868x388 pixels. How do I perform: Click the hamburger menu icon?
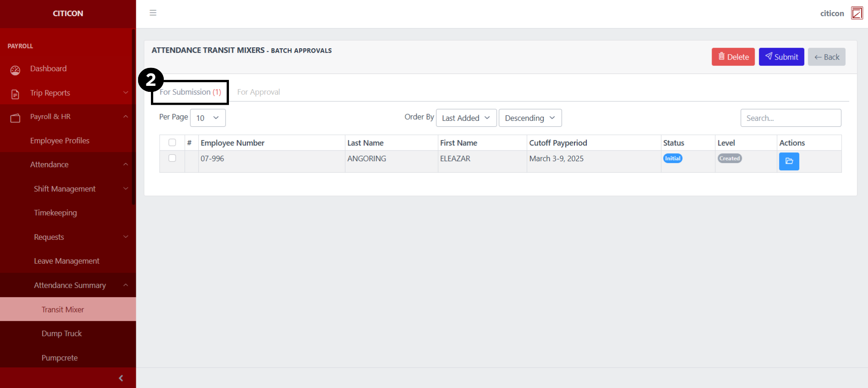tap(153, 13)
